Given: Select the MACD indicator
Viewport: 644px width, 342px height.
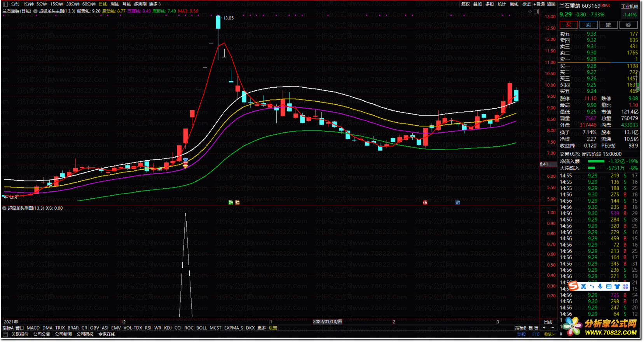Looking at the screenshot, I should pyautogui.click(x=33, y=328).
